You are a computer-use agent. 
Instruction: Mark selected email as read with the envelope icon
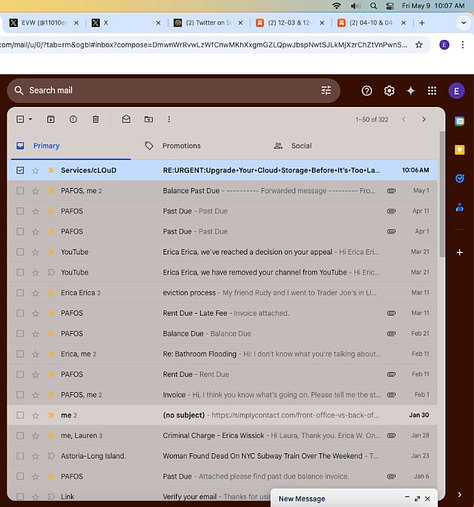[126, 119]
